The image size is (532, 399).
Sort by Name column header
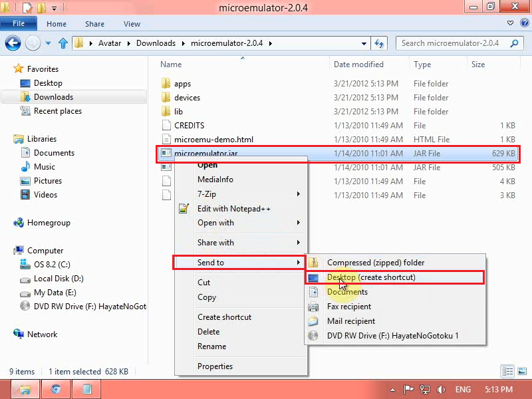pyautogui.click(x=171, y=65)
